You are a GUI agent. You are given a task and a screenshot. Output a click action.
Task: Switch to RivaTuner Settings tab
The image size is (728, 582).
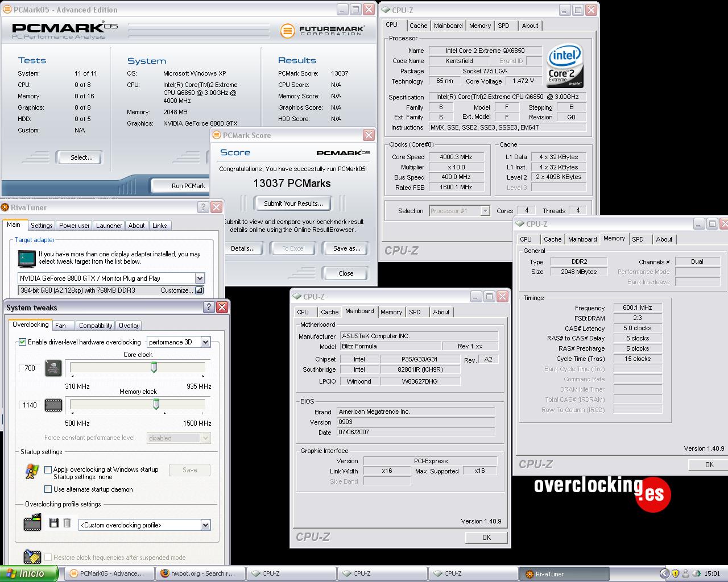42,226
